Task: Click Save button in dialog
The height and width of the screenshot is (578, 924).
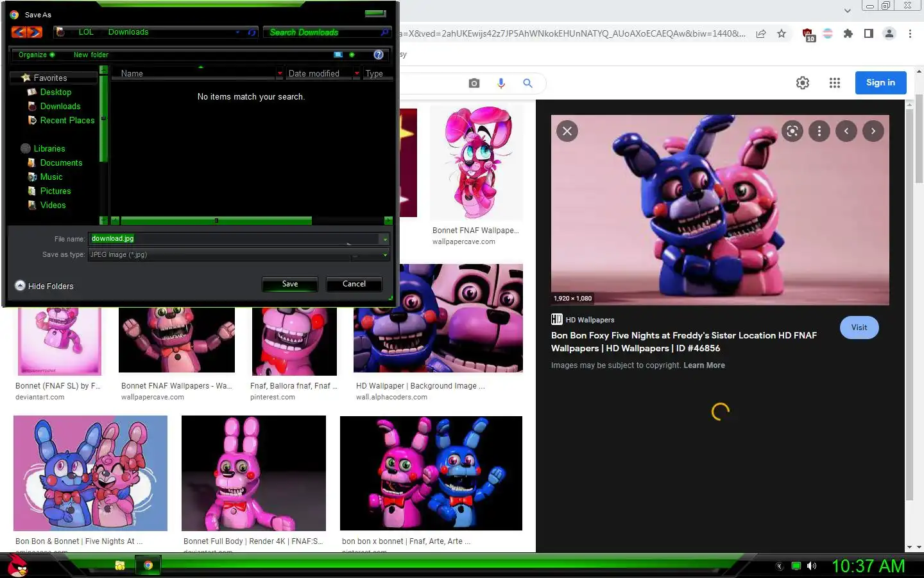Action: [x=290, y=284]
